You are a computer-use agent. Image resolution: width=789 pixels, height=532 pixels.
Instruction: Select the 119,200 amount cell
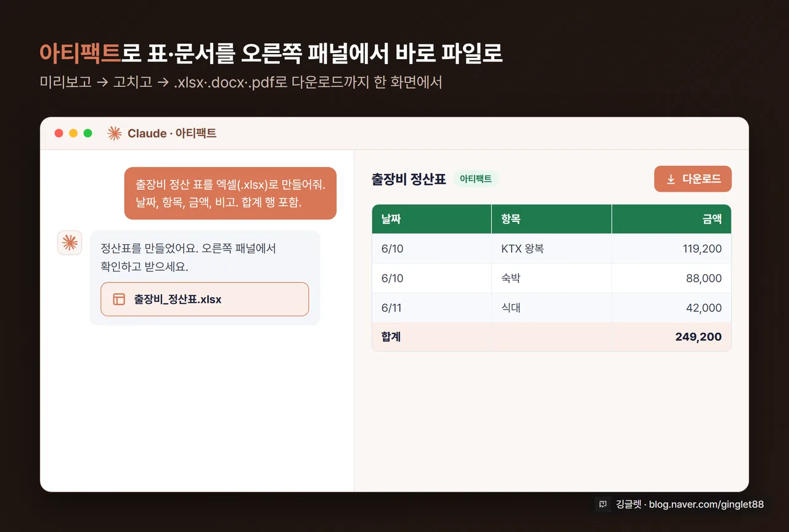click(672, 249)
